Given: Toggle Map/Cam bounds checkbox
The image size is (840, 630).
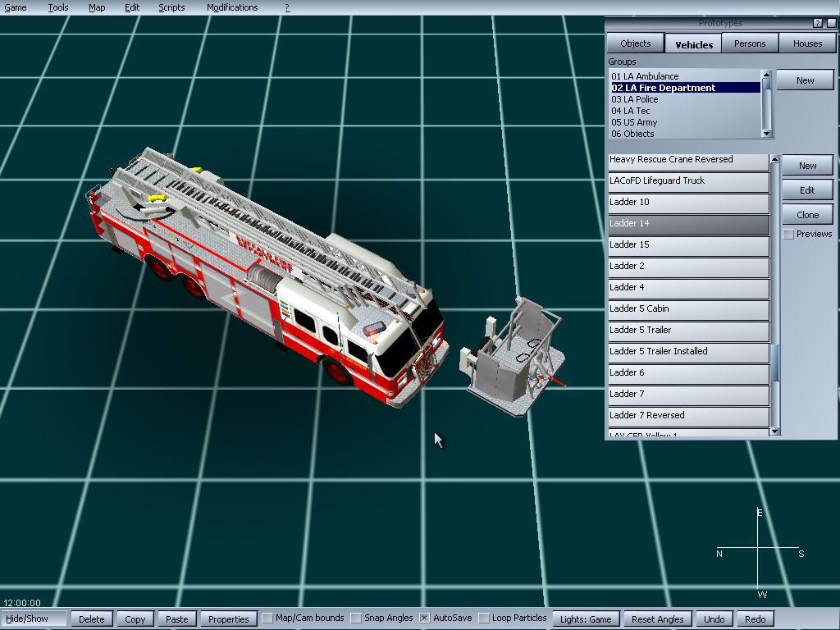Looking at the screenshot, I should pyautogui.click(x=267, y=619).
